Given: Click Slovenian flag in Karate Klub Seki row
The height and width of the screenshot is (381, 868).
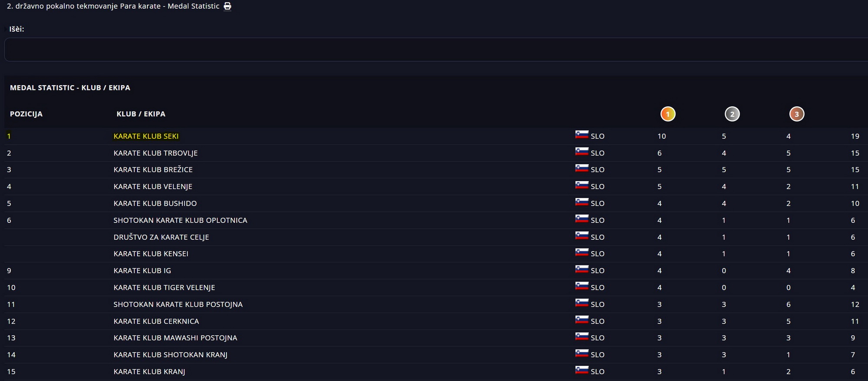Looking at the screenshot, I should pyautogui.click(x=582, y=135).
